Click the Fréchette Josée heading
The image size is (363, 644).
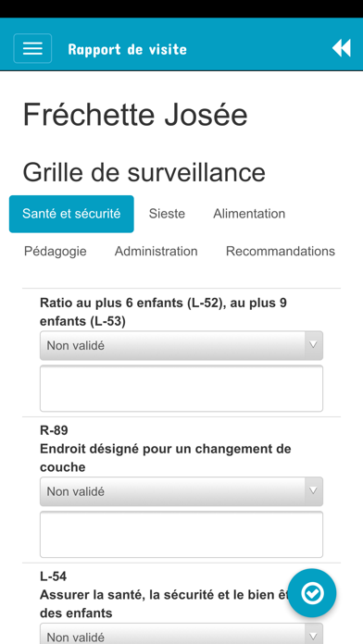pos(135,115)
